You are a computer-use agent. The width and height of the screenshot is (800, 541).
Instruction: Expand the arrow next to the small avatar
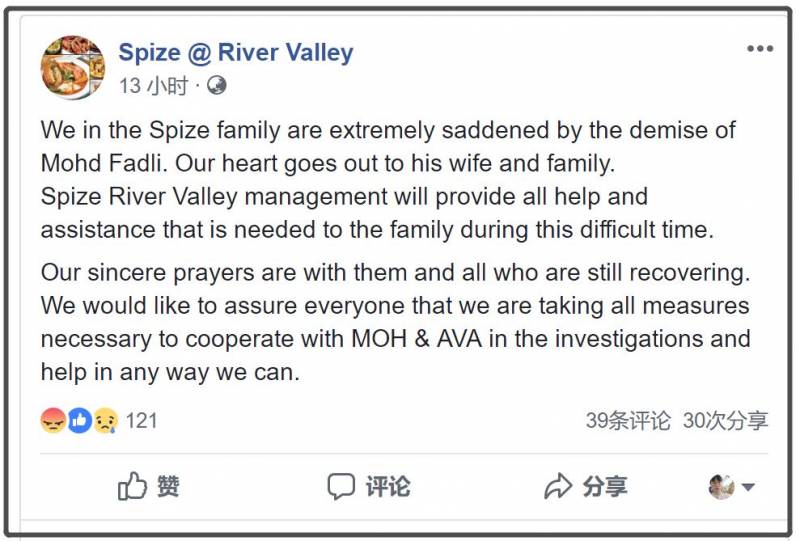(x=747, y=488)
